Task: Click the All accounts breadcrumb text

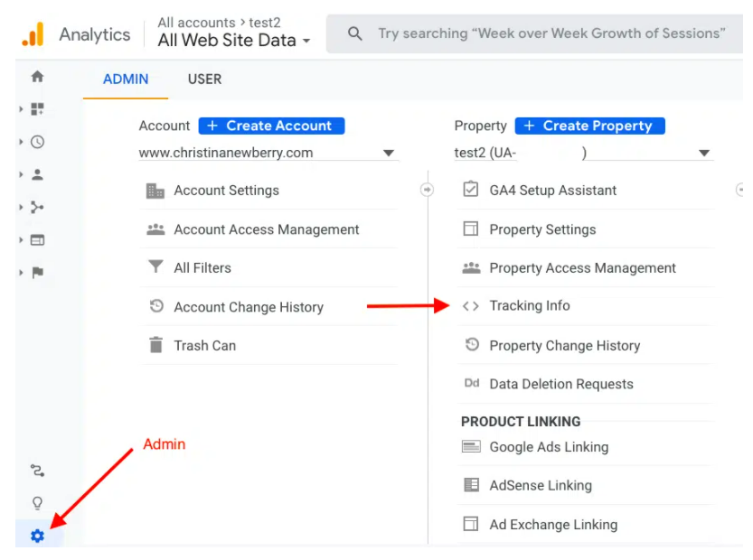Action: [x=196, y=23]
